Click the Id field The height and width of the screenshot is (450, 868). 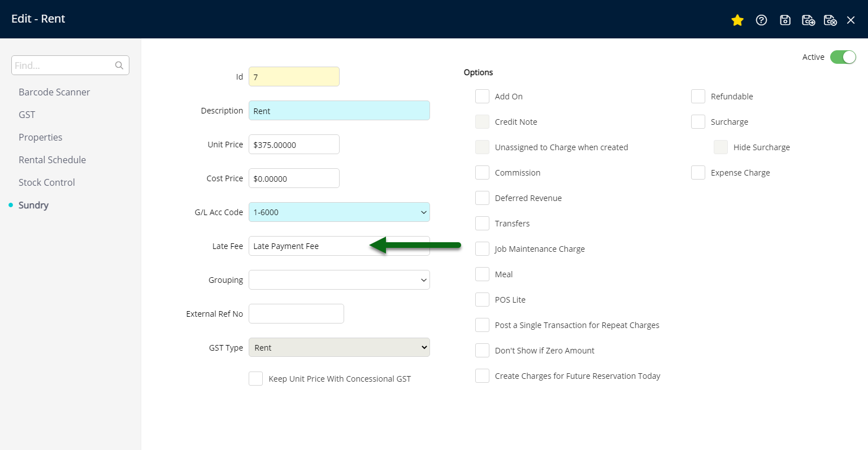click(294, 77)
